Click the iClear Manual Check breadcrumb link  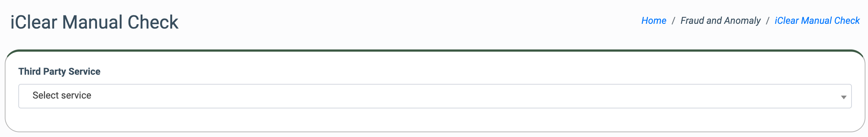click(x=817, y=21)
